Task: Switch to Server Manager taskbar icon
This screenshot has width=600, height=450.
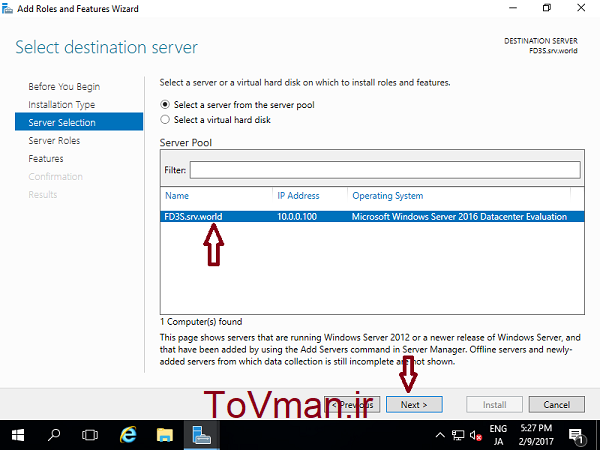Action: pyautogui.click(x=202, y=435)
